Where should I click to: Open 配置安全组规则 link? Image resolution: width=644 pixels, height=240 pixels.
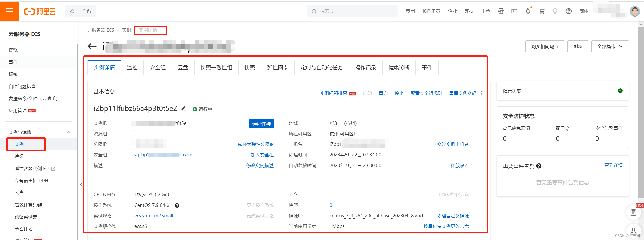426,93
